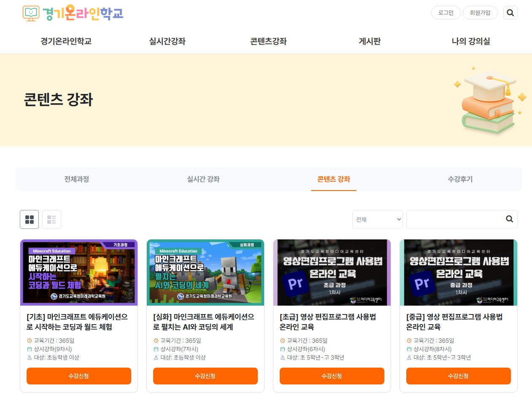
Task: Open 실시간강좌 in the main navigation
Action: pos(167,41)
